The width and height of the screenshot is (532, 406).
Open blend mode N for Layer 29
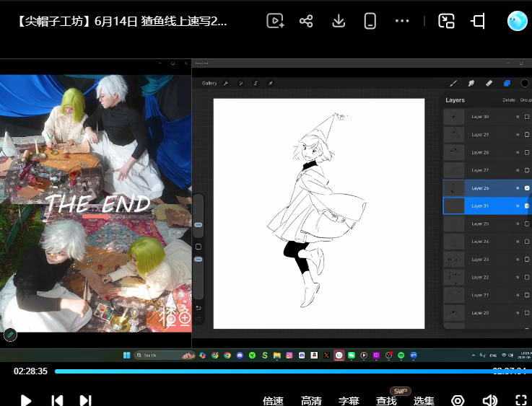[x=518, y=135]
